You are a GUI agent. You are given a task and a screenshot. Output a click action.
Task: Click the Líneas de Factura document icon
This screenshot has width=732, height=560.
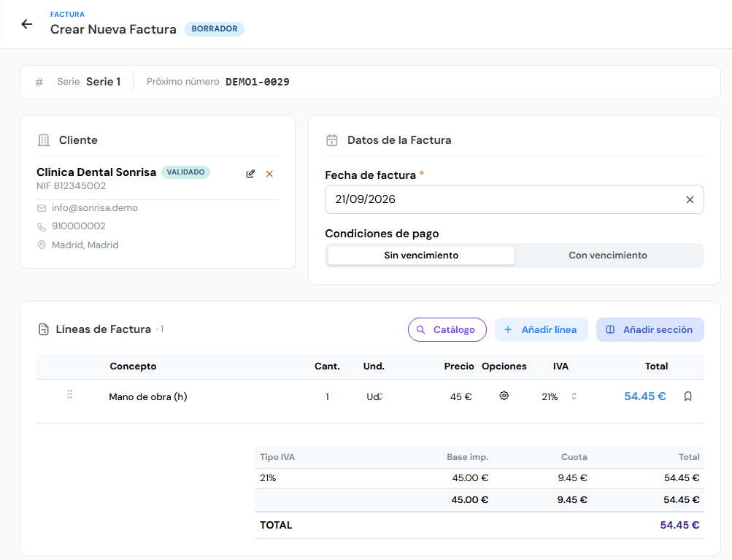point(43,329)
